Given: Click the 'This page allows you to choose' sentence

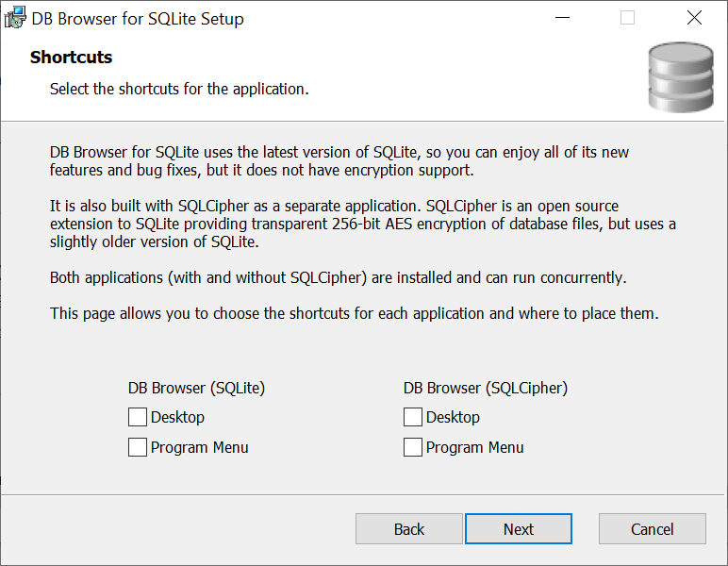Looking at the screenshot, I should 355,313.
